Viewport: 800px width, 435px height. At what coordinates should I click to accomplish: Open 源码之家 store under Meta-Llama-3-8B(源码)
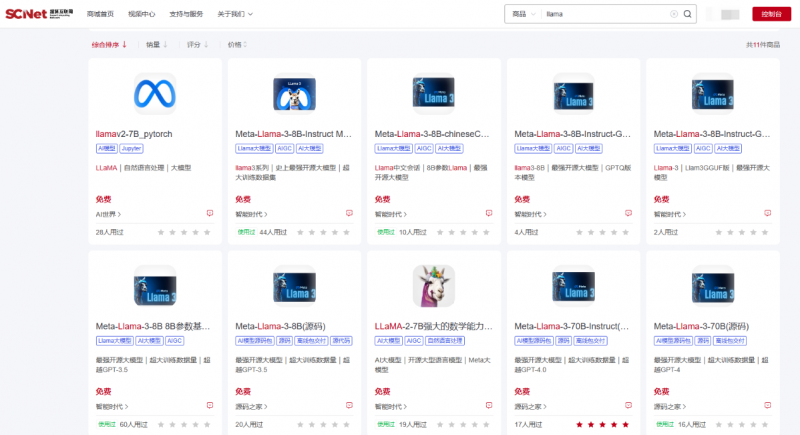click(251, 407)
